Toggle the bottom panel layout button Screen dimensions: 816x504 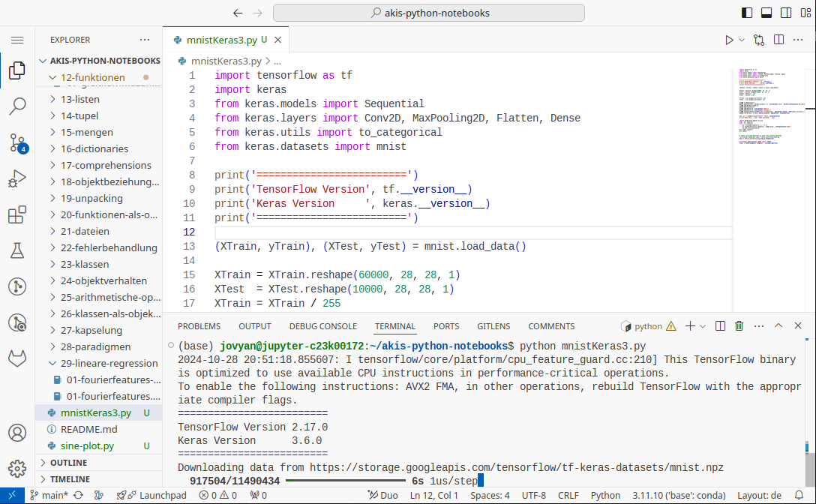[x=766, y=13]
